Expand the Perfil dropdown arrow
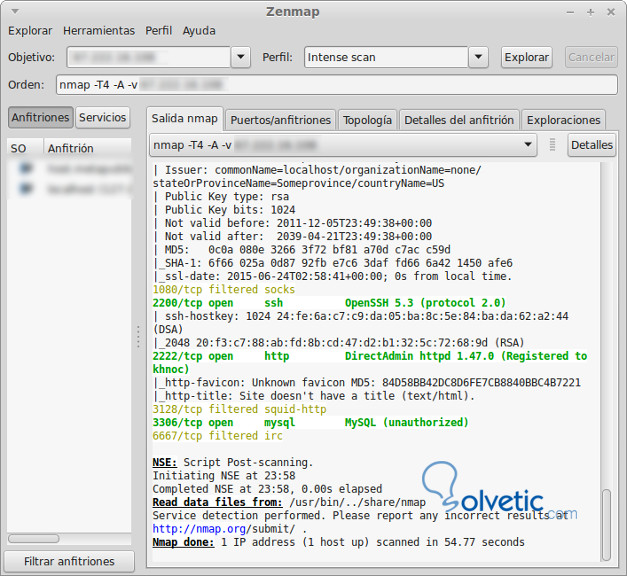627x576 pixels. (478, 57)
